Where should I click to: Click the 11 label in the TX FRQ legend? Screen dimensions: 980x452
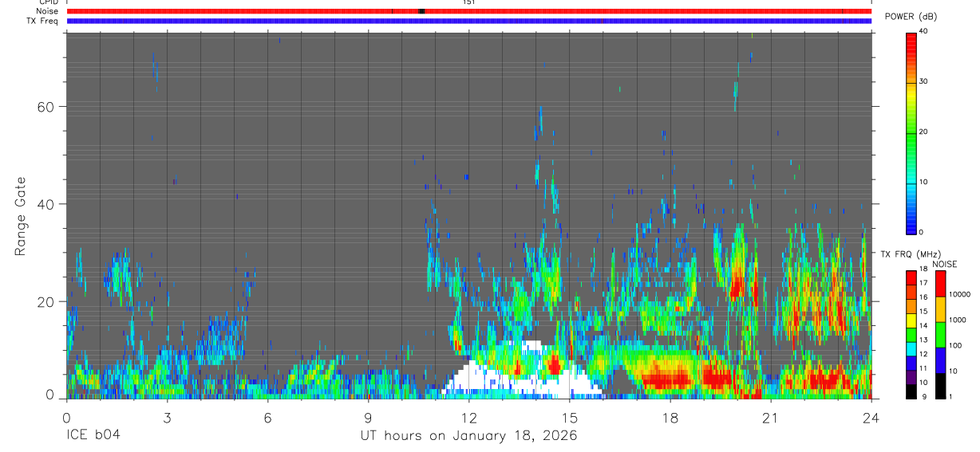(x=924, y=369)
